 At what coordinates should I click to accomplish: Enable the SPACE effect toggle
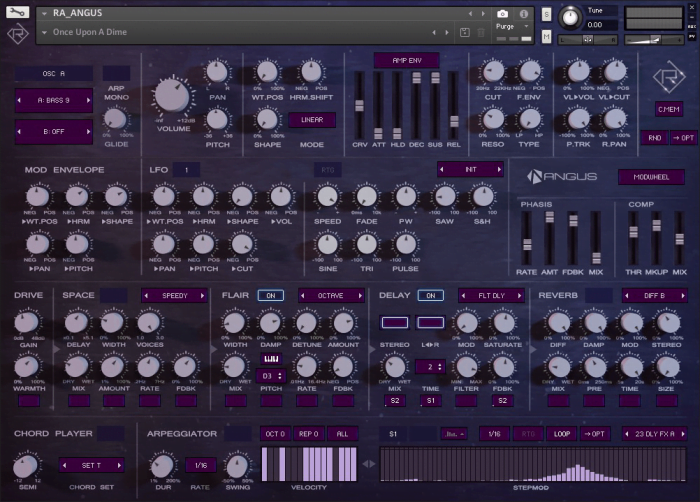click(113, 296)
